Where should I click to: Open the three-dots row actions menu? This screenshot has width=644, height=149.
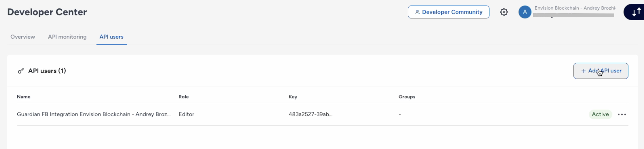point(622,114)
